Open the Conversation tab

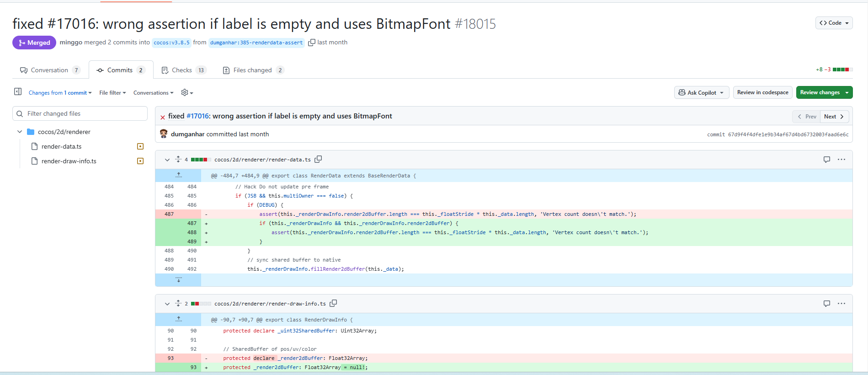pos(49,70)
